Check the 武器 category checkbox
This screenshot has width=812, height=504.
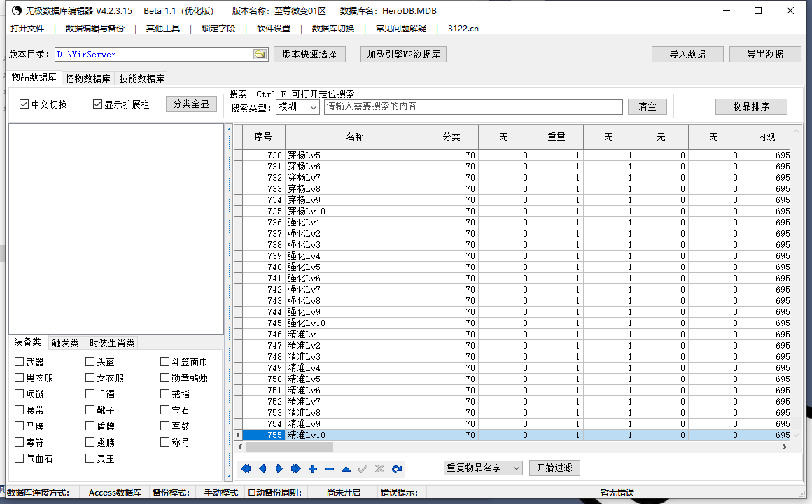(19, 362)
